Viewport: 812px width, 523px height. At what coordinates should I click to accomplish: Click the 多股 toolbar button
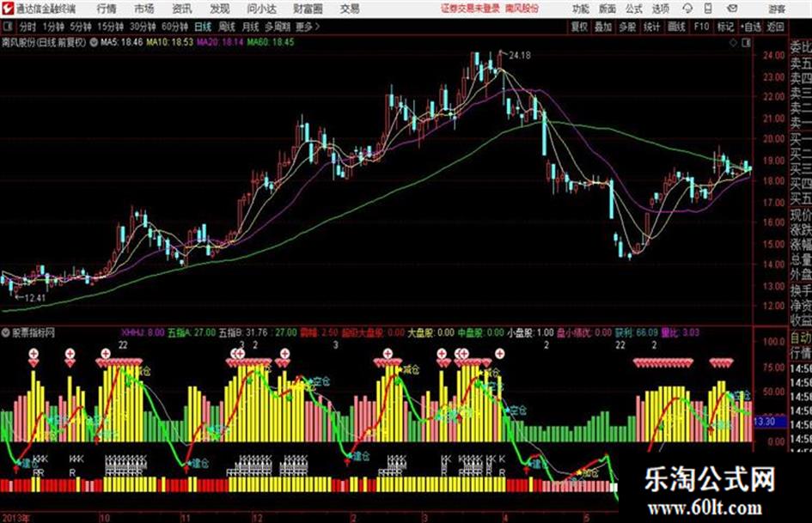(627, 27)
